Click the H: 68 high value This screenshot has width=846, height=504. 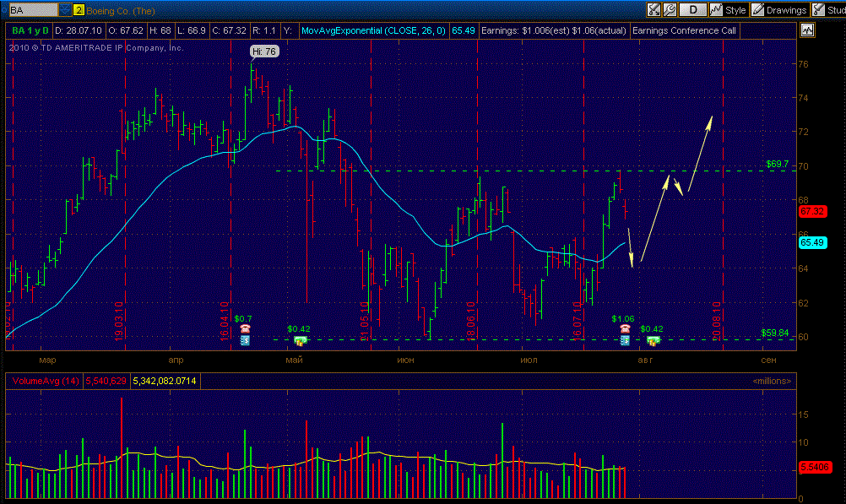pyautogui.click(x=160, y=30)
